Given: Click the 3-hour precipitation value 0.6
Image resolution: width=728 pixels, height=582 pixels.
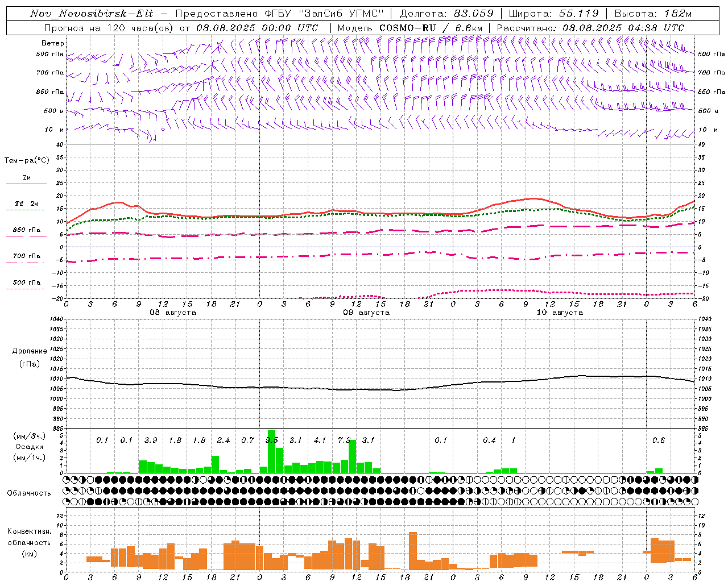Looking at the screenshot, I should 659,440.
